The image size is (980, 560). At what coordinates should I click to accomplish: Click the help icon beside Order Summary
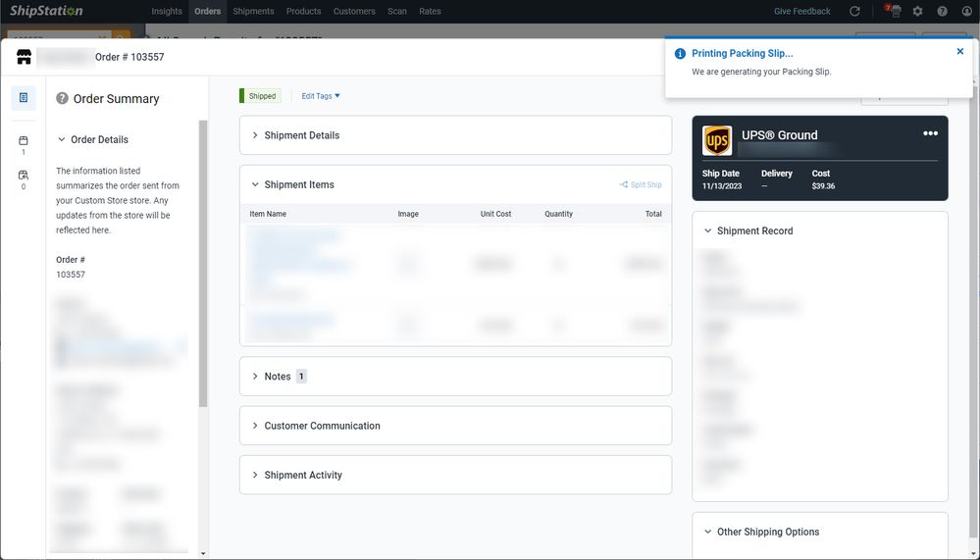pos(62,98)
